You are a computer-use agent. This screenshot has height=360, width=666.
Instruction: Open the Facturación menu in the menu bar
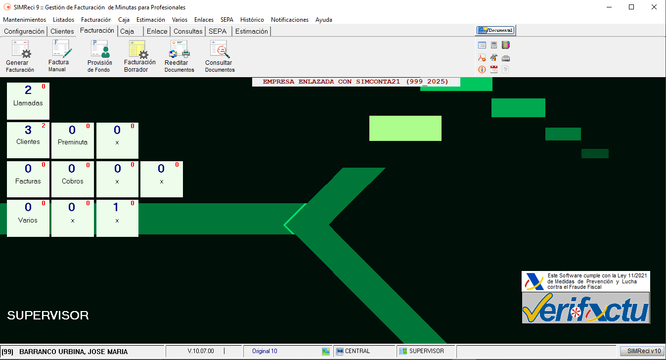[96, 20]
